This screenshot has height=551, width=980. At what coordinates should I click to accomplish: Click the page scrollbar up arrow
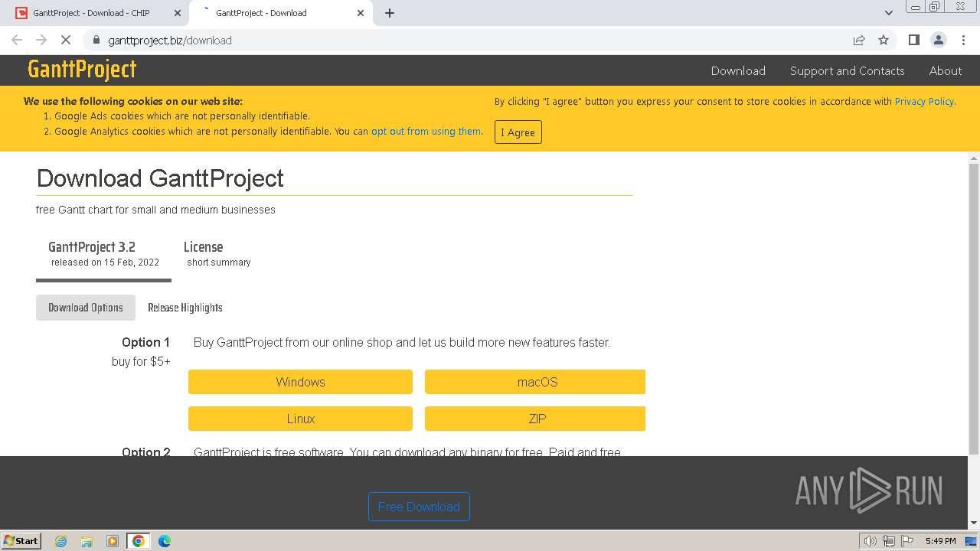point(974,158)
